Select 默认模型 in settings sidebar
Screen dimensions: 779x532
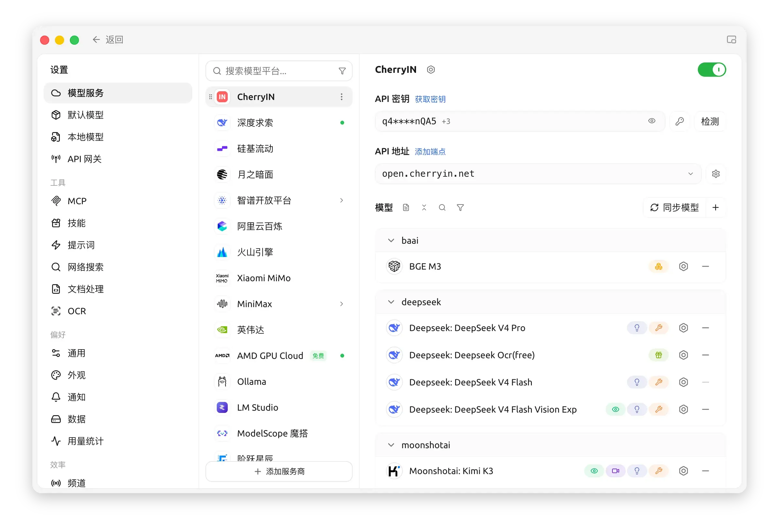pos(118,115)
